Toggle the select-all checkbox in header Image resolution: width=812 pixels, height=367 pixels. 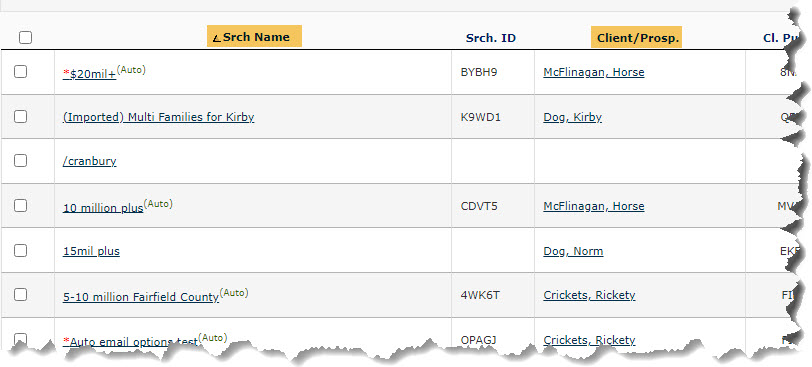coord(25,38)
